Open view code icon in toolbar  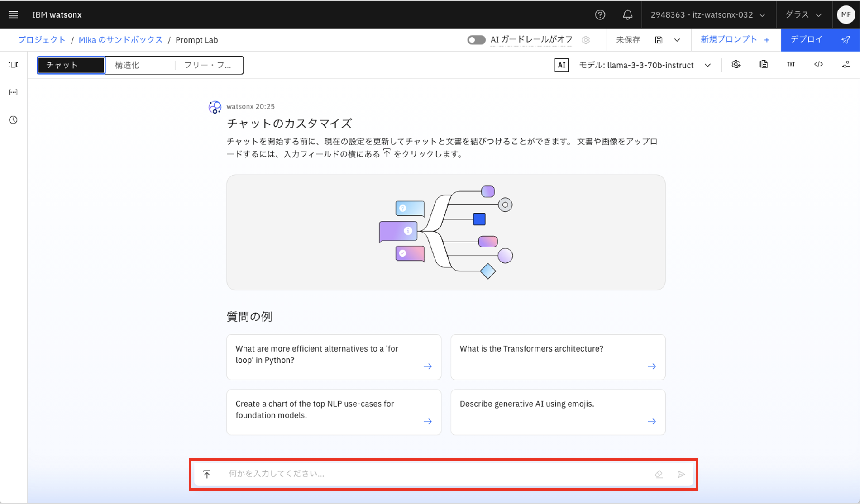pos(818,64)
